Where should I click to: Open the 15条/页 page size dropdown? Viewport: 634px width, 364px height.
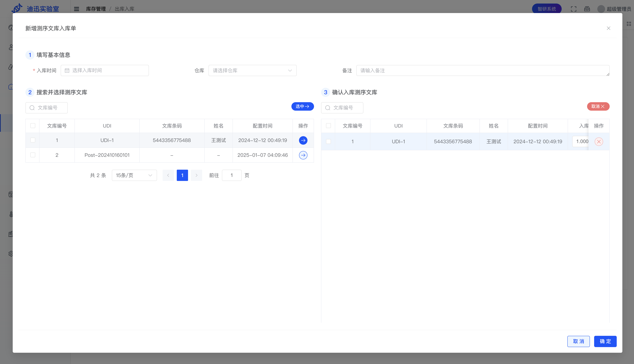click(134, 175)
